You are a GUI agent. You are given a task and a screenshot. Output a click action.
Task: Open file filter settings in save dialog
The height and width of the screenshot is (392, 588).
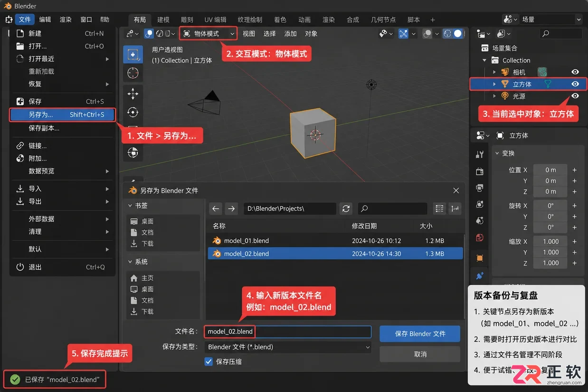point(455,209)
